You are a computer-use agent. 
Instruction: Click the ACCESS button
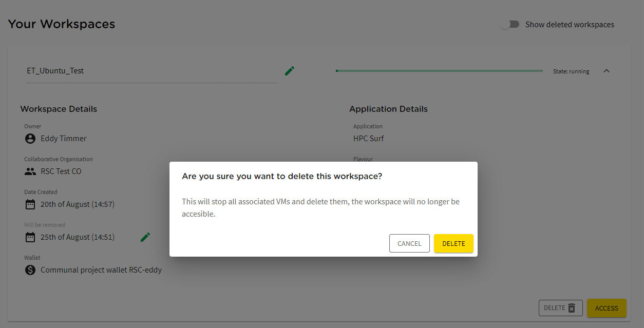(607, 308)
